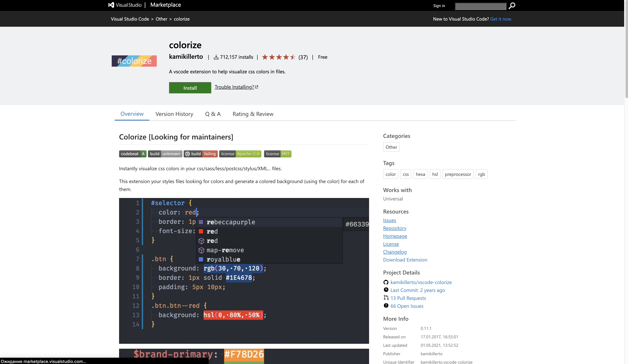Click the hsl tag filter
Image resolution: width=628 pixels, height=364 pixels.
pos(435,174)
